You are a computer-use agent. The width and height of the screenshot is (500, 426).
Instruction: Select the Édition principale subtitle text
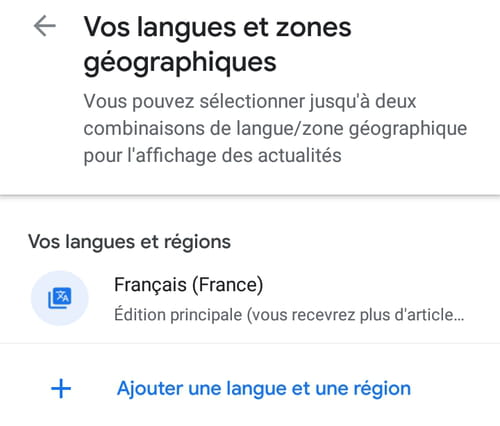(x=289, y=315)
